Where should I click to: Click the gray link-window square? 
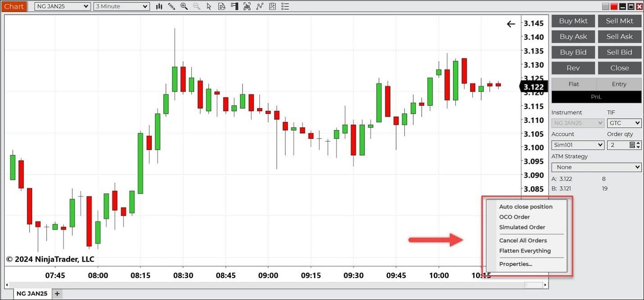tap(605, 6)
